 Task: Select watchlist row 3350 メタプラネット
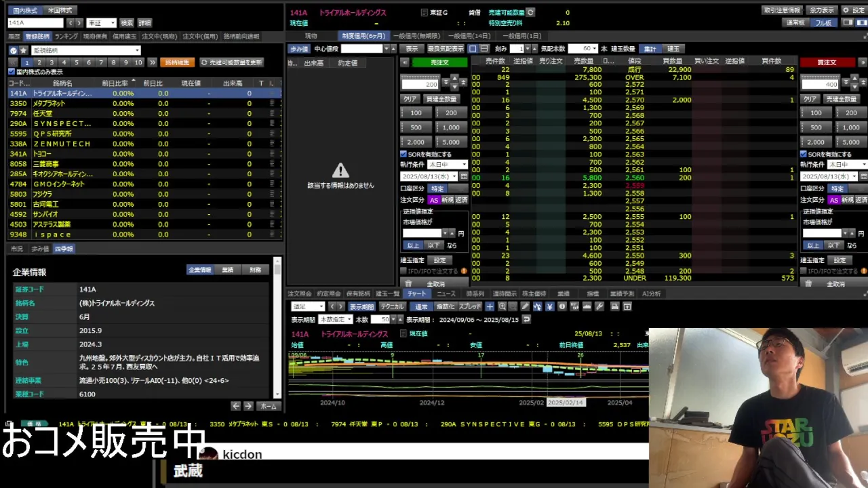click(145, 104)
